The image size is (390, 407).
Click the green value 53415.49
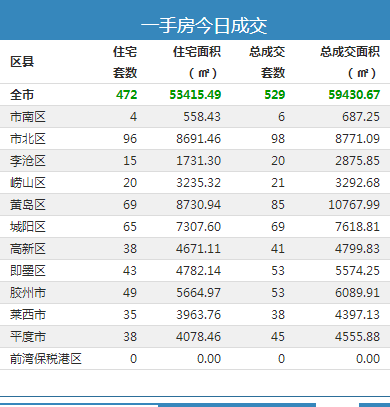(195, 95)
